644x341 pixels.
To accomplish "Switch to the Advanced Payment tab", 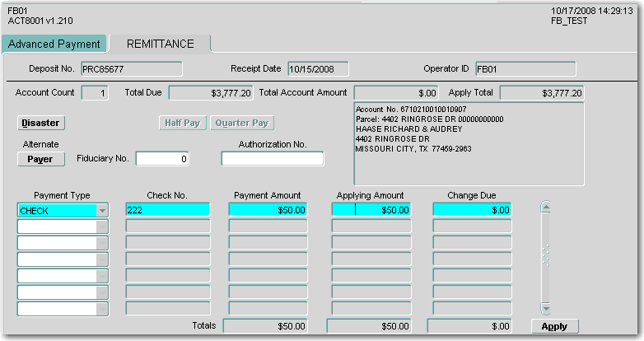I will pos(54,44).
